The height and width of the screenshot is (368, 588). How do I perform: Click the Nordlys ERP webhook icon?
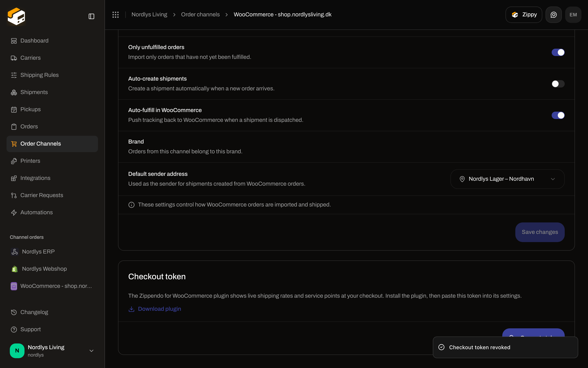click(x=14, y=252)
